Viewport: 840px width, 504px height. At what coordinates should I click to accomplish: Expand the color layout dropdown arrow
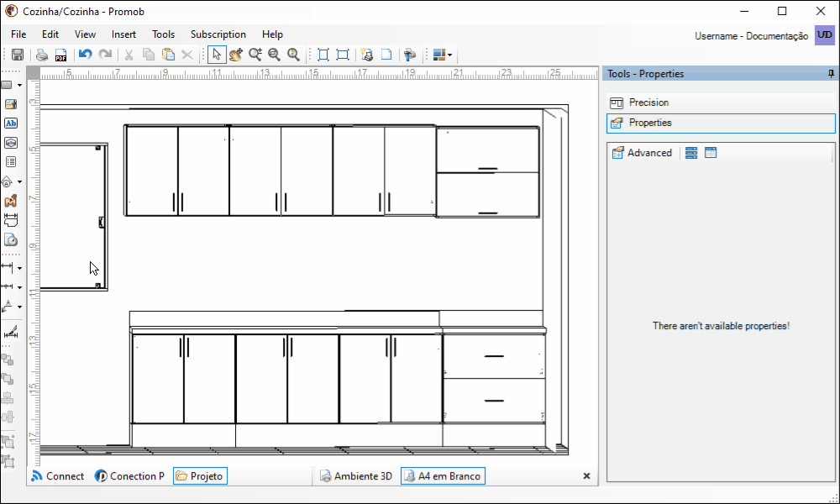pos(450,55)
